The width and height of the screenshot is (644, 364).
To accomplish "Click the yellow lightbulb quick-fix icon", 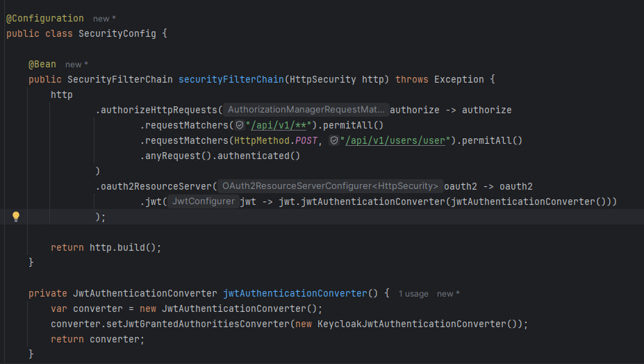I will (x=15, y=217).
